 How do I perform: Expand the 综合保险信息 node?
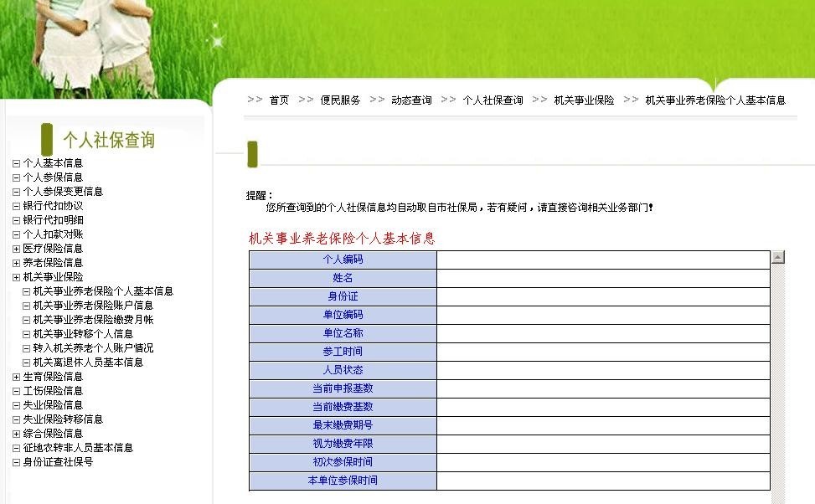(x=14, y=434)
